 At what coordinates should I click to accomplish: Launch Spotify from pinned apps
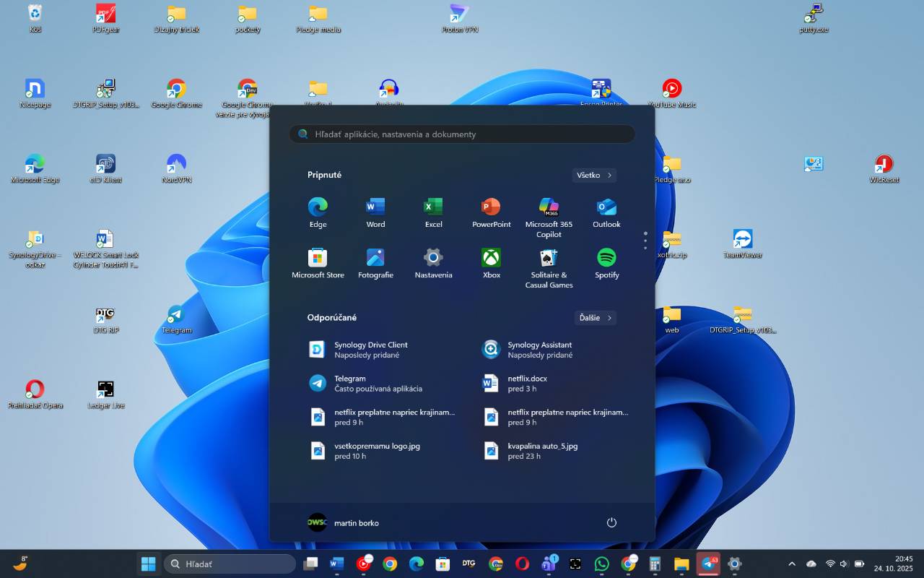(606, 264)
